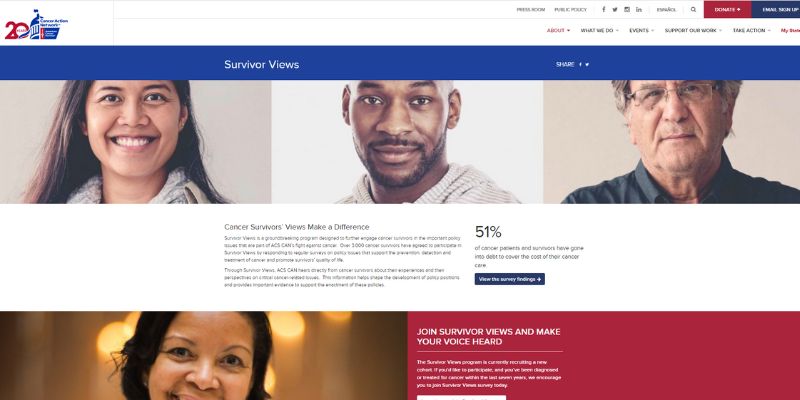The width and height of the screenshot is (800, 400).
Task: Go to the Press Room link
Action: (531, 10)
